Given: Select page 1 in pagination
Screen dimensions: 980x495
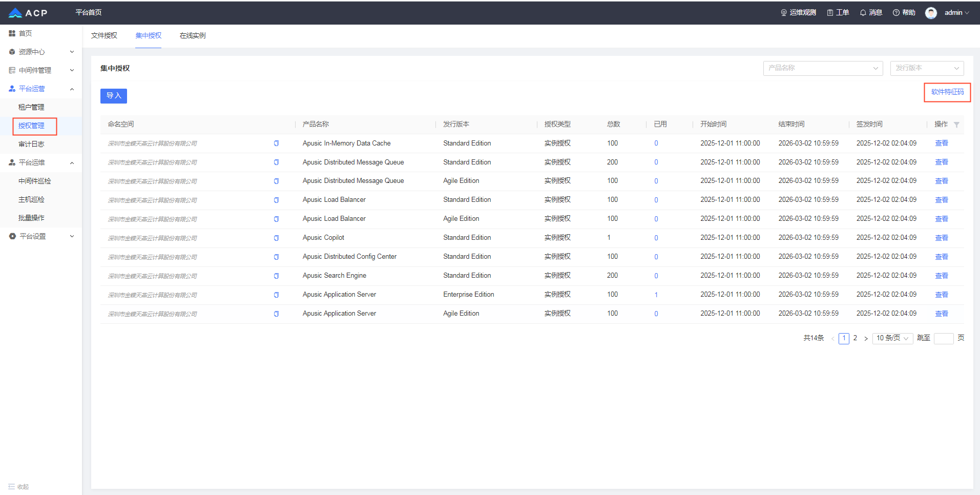Looking at the screenshot, I should click(844, 338).
